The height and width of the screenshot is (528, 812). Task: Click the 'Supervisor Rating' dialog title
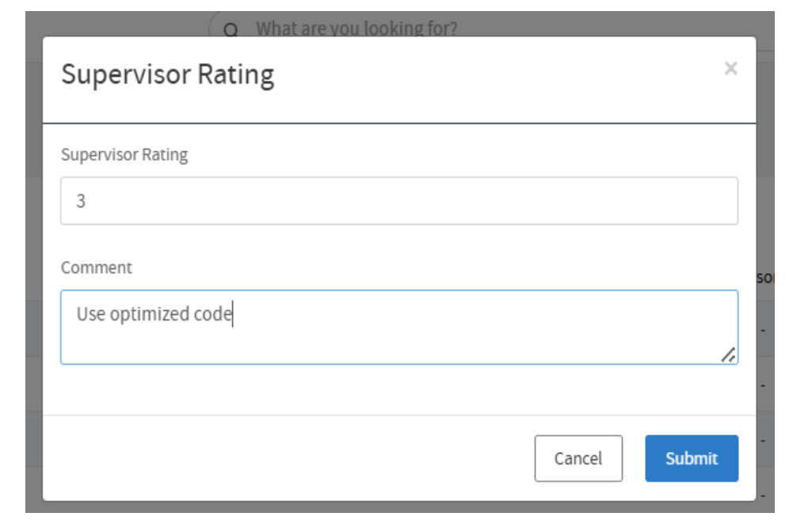coord(168,75)
